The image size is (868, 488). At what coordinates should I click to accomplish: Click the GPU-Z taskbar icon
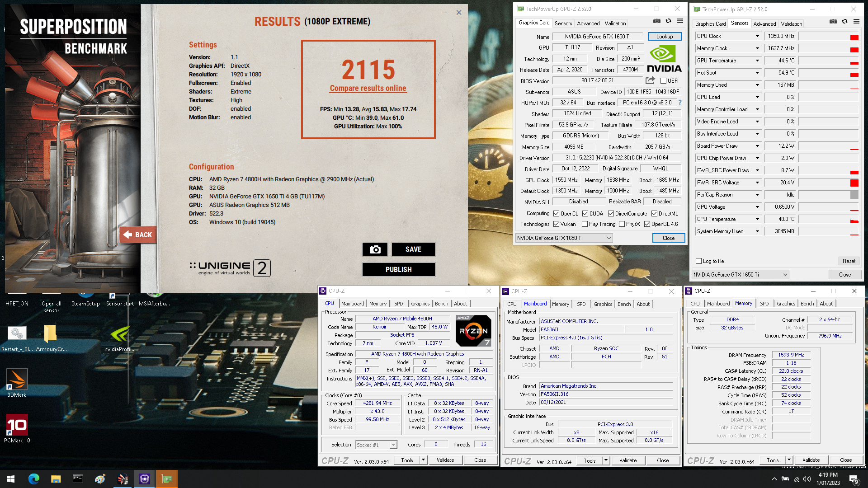167,479
